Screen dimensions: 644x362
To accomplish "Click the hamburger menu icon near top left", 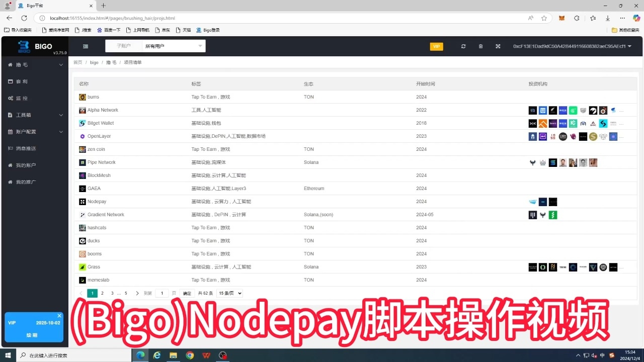I will (x=85, y=46).
